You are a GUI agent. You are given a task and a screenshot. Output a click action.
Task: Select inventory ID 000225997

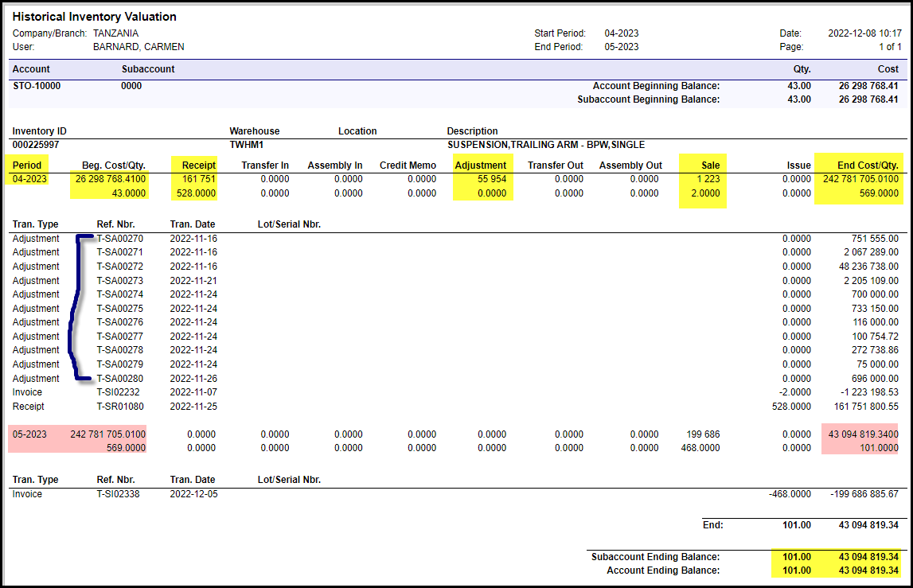coord(36,145)
